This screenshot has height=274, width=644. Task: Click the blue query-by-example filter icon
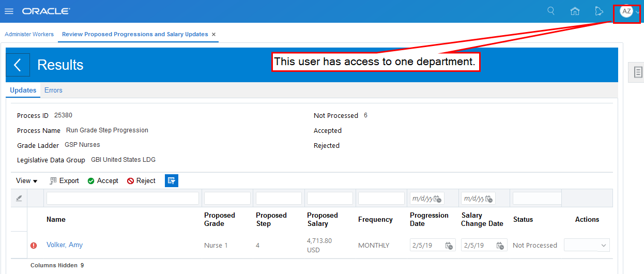point(172,180)
